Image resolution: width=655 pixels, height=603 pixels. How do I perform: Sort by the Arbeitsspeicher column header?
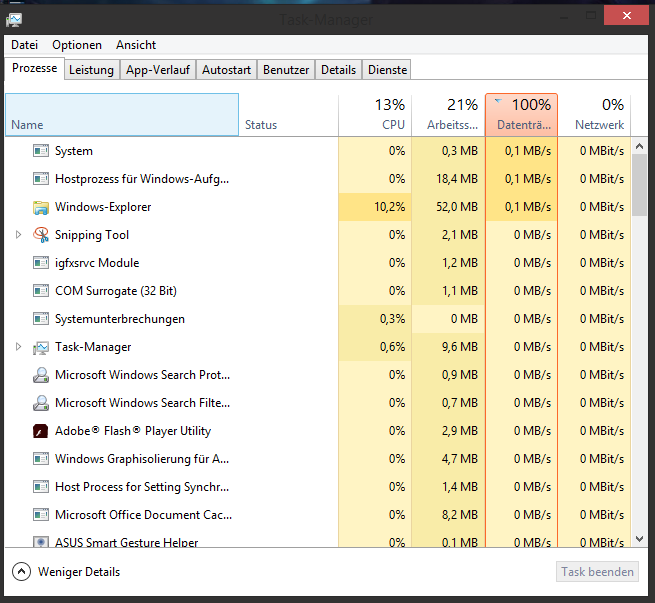449,115
